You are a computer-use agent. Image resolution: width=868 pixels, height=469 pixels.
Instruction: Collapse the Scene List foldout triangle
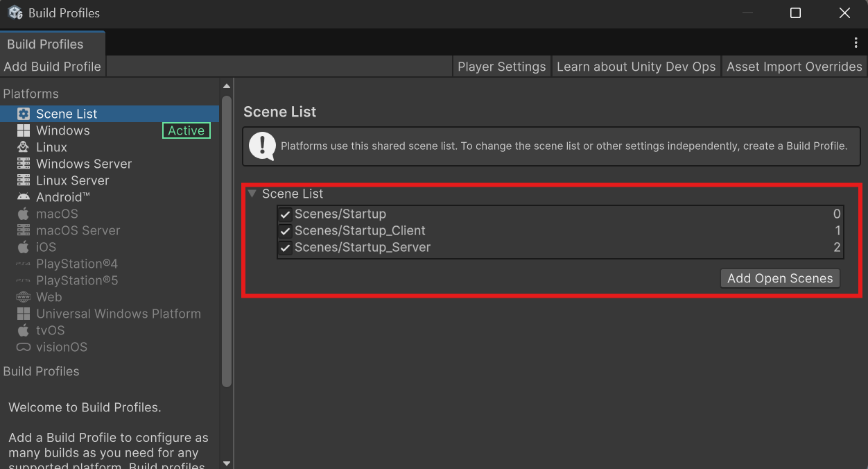coord(252,194)
